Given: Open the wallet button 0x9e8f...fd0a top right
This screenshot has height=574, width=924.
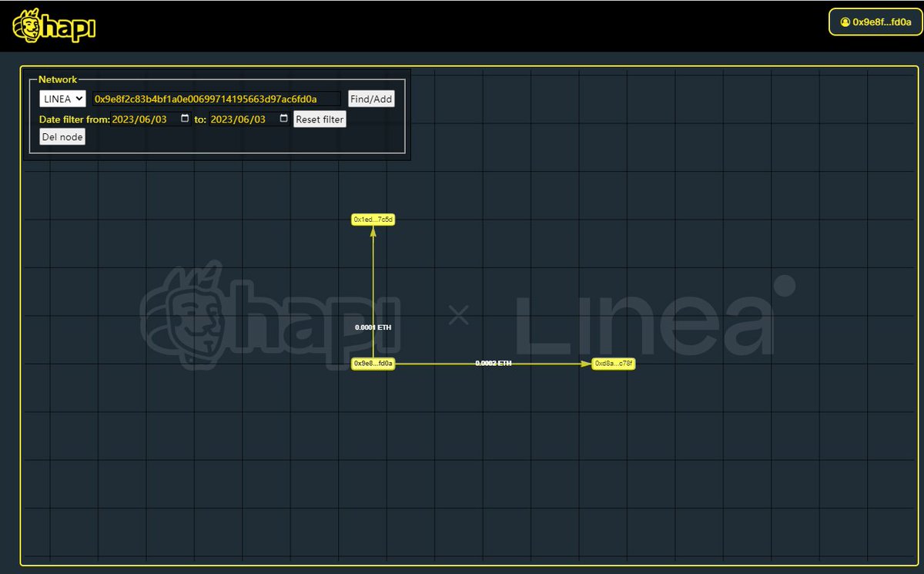Looking at the screenshot, I should (874, 22).
